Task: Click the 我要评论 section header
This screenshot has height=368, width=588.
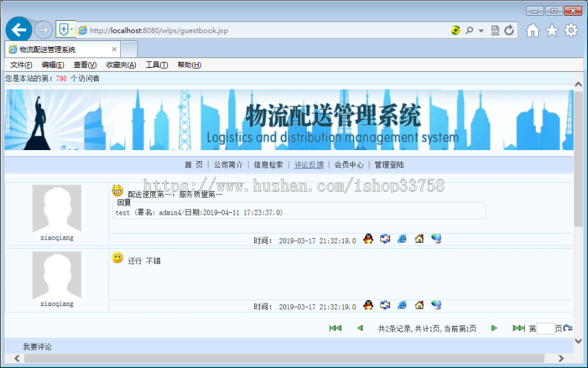Action: [x=37, y=346]
